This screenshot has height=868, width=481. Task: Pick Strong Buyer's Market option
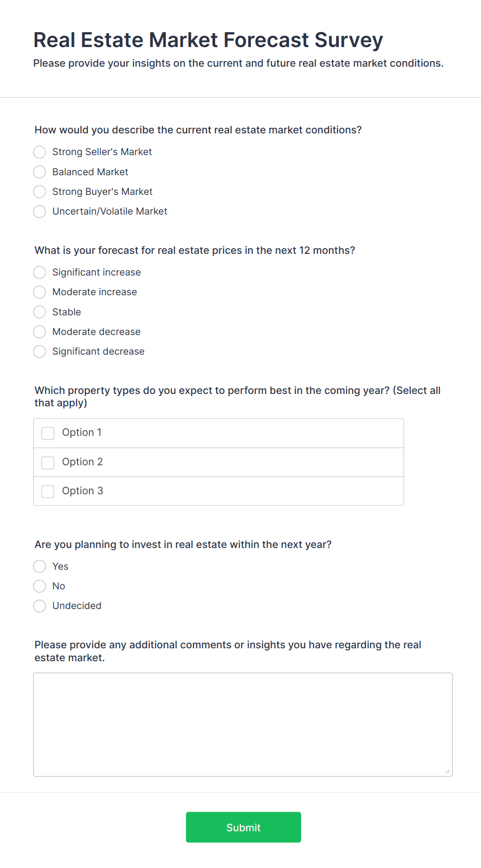(x=40, y=192)
